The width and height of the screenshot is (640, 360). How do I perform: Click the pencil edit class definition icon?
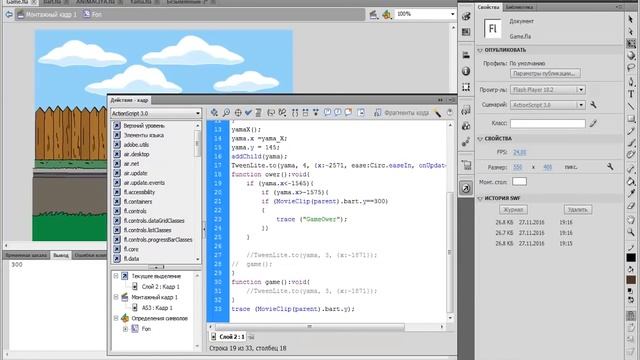coord(593,123)
